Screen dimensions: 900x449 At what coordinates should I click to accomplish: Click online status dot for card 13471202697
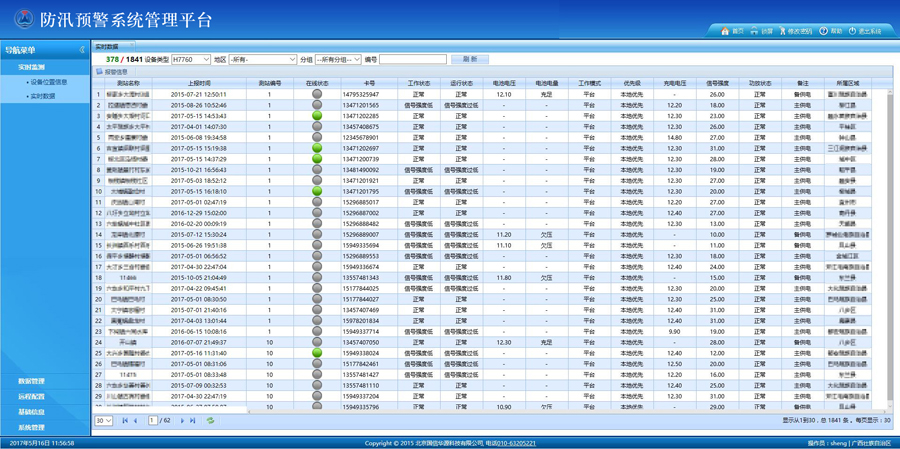click(x=317, y=148)
